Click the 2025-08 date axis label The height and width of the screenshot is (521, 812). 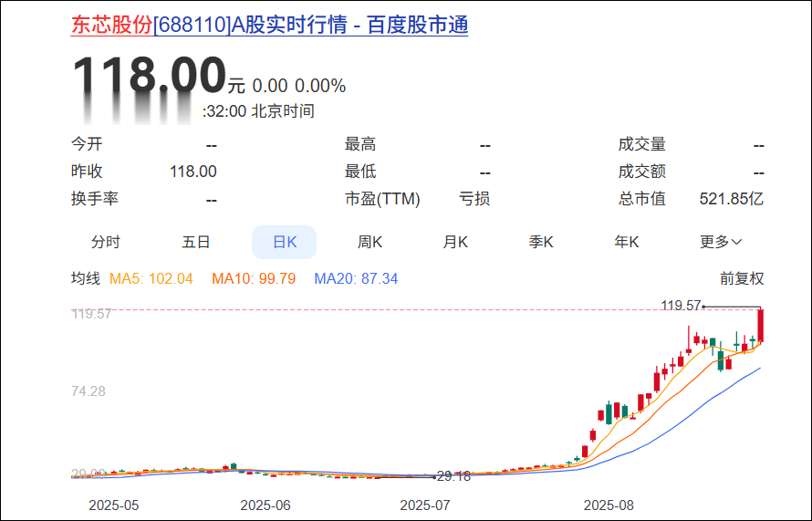tap(609, 505)
